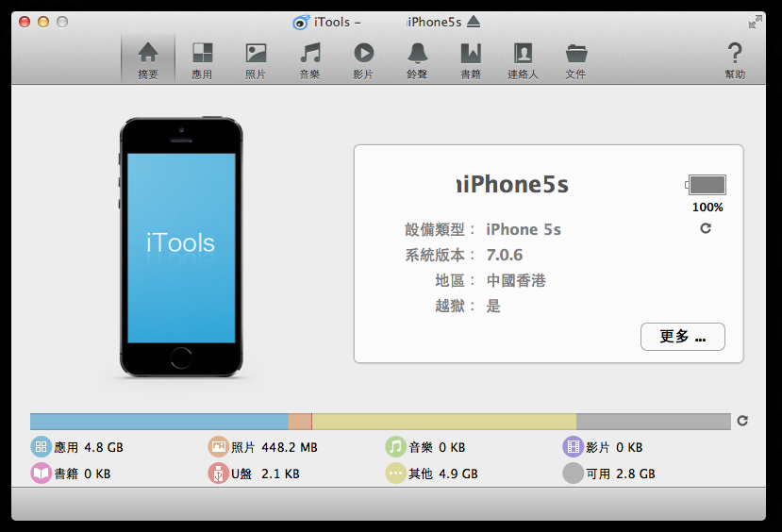
Task: Click the 可用 2.8 GB grey legend icon
Action: 573,474
